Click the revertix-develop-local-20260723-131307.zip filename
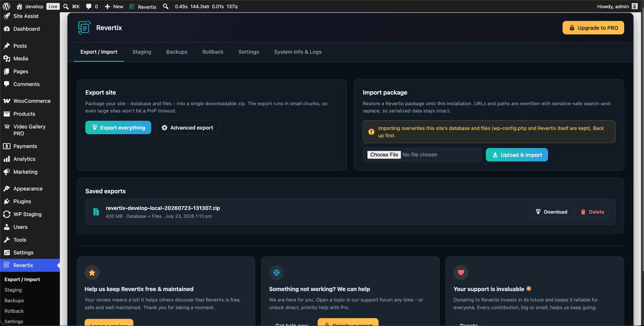This screenshot has height=326, width=644. coord(163,208)
